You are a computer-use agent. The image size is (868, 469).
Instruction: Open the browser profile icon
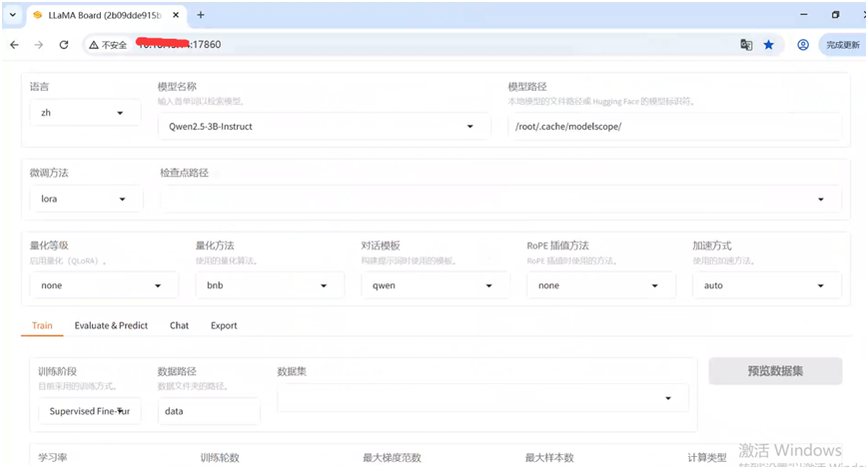(803, 45)
